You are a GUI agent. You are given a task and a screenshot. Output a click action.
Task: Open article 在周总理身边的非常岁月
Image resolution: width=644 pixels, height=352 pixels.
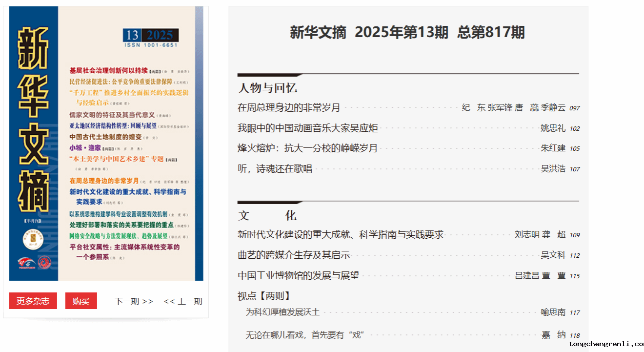[288, 108]
